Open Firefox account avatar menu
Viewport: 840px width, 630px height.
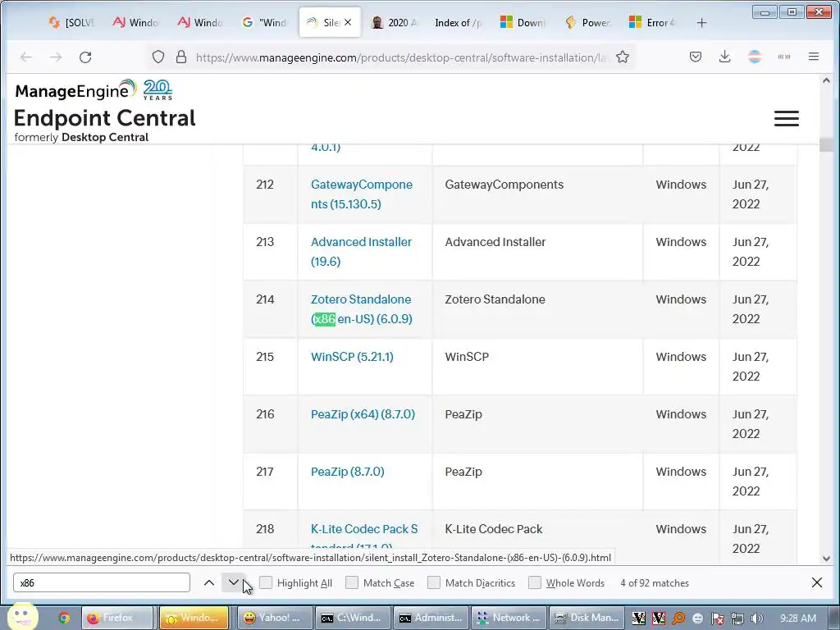(755, 57)
